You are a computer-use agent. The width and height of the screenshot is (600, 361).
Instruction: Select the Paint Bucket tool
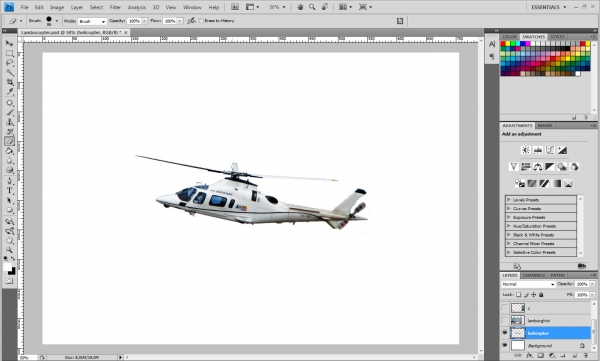pos(9,151)
